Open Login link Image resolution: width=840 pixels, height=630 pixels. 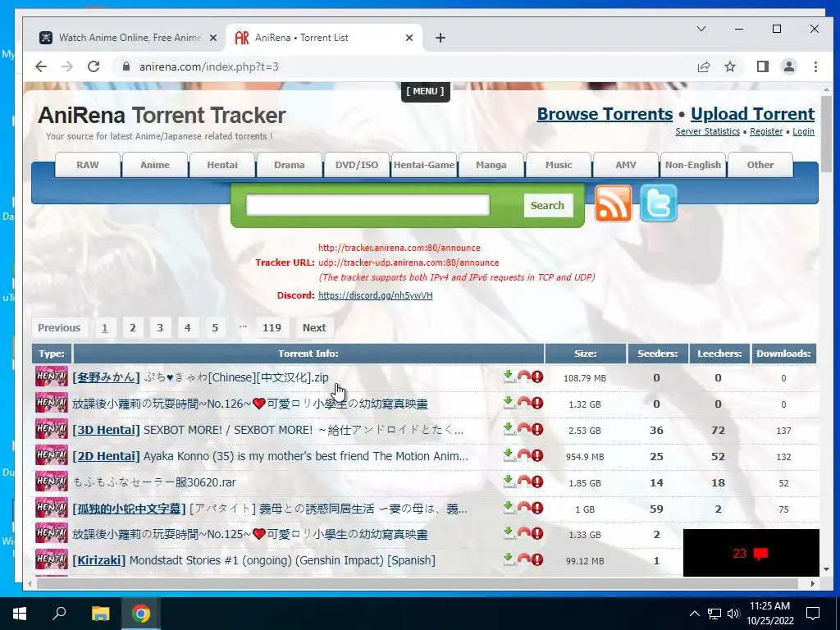[803, 132]
